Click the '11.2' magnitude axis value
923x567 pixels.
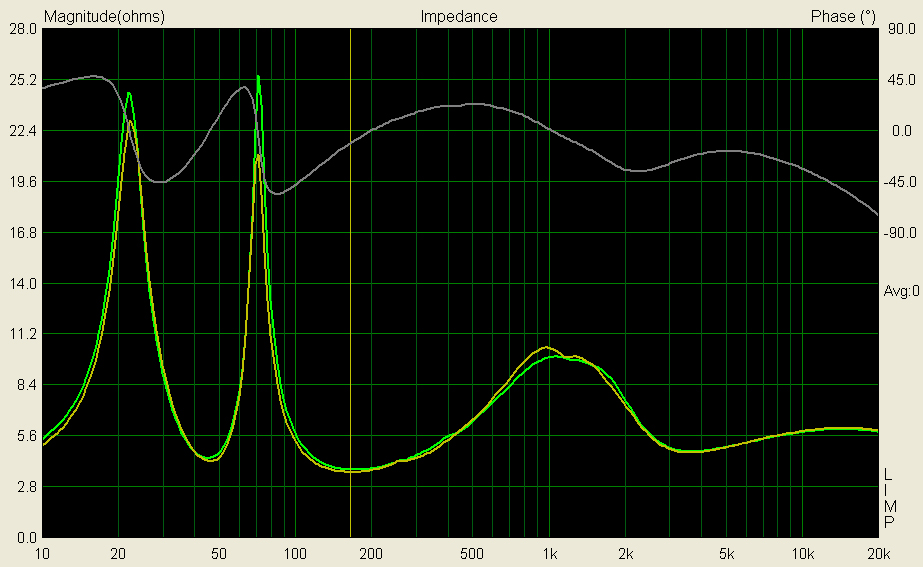pyautogui.click(x=23, y=334)
